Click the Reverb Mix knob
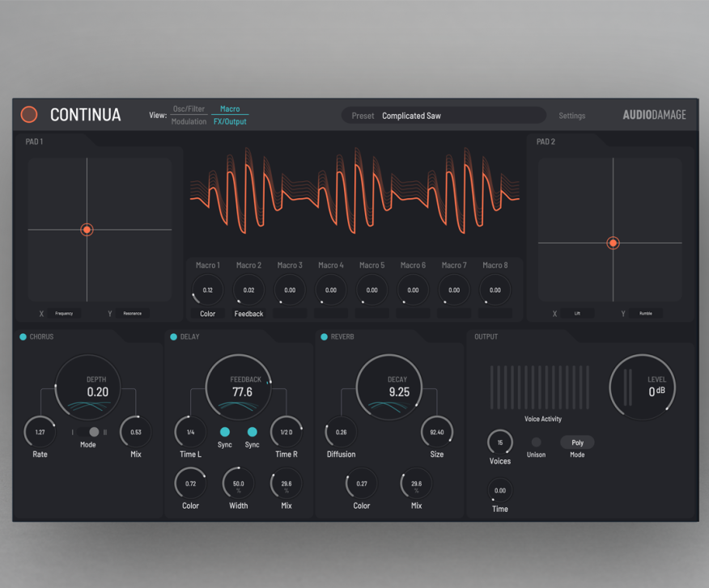The image size is (709, 588). pyautogui.click(x=417, y=484)
